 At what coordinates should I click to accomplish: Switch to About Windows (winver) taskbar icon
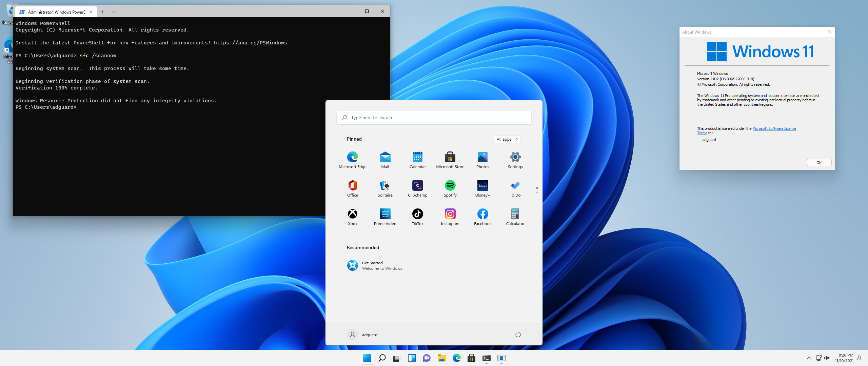point(501,358)
